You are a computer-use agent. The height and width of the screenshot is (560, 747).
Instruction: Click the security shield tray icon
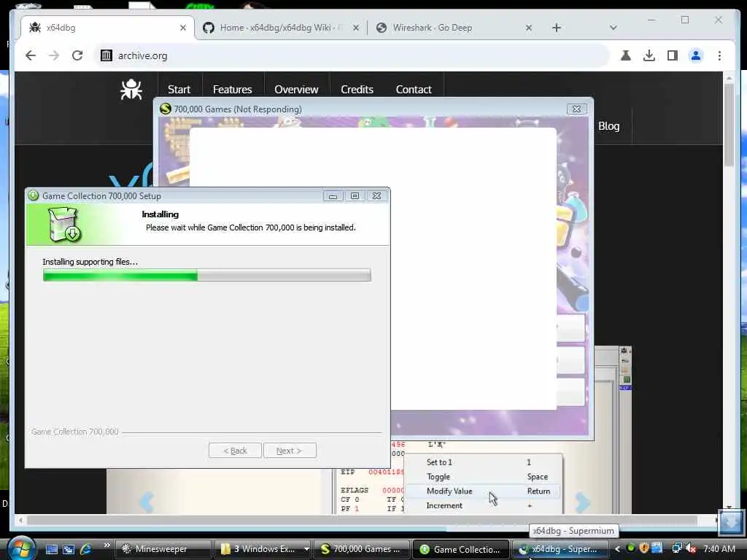pyautogui.click(x=644, y=548)
